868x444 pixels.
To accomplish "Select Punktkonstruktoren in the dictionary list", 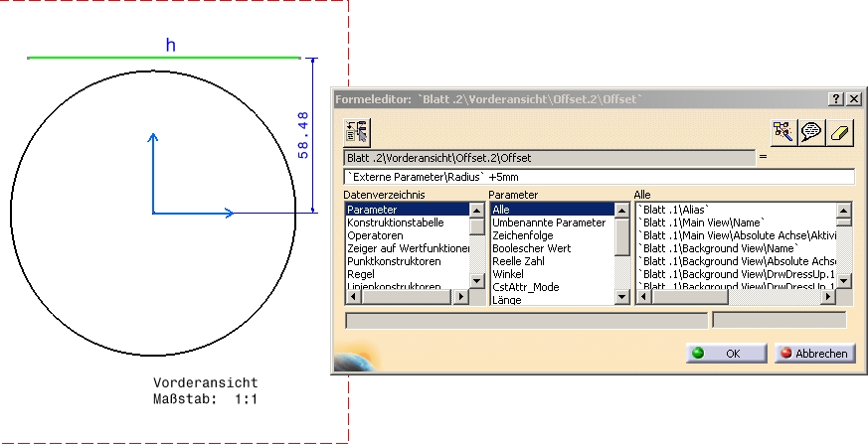I will click(x=407, y=261).
